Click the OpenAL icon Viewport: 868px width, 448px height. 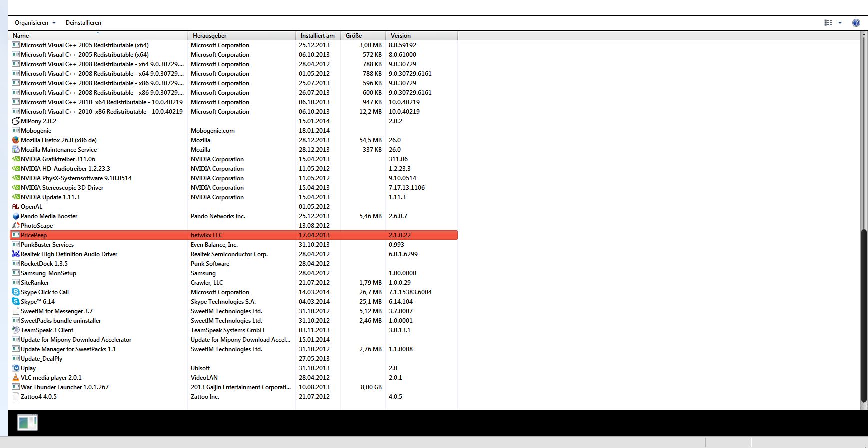[x=16, y=207]
